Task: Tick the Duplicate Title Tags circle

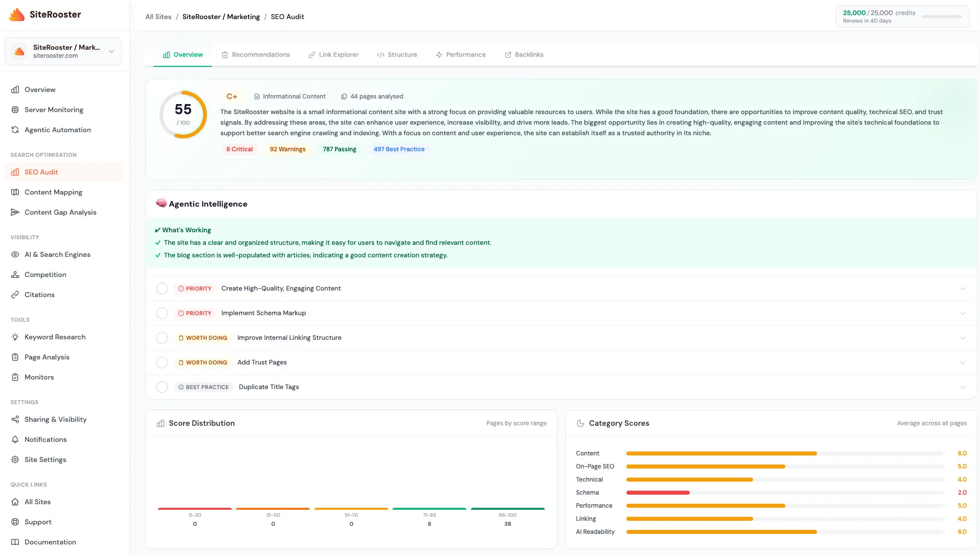Action: (x=162, y=387)
